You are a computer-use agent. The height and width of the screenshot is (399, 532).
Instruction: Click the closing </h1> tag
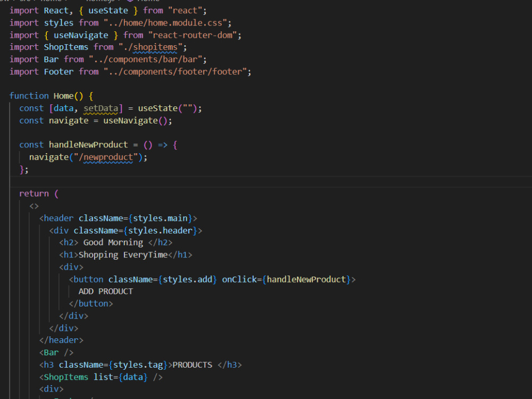(x=180, y=255)
